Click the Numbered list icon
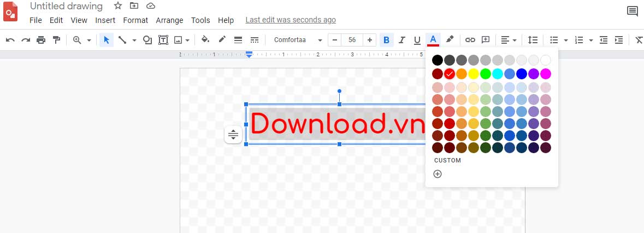Screen dimensions: 644x233 tap(579, 40)
